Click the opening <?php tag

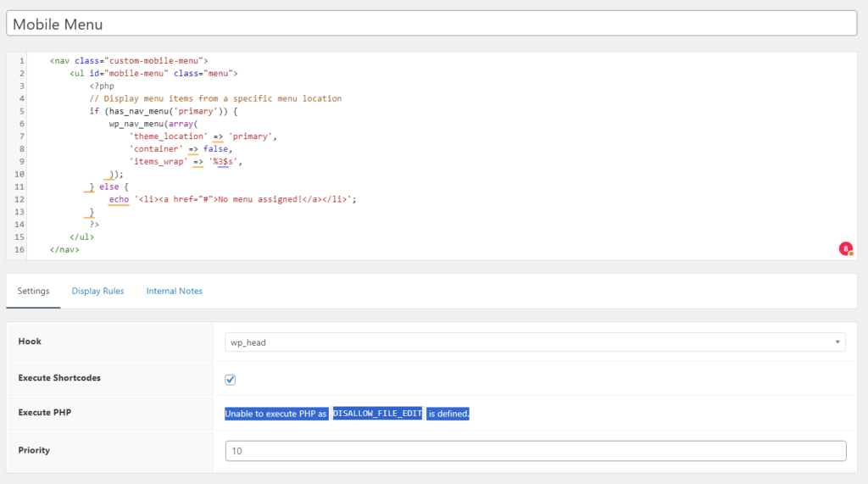[x=102, y=86]
